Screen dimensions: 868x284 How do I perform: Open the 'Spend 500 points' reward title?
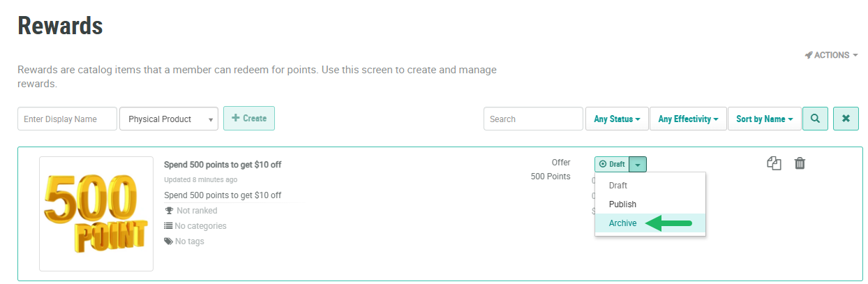223,165
